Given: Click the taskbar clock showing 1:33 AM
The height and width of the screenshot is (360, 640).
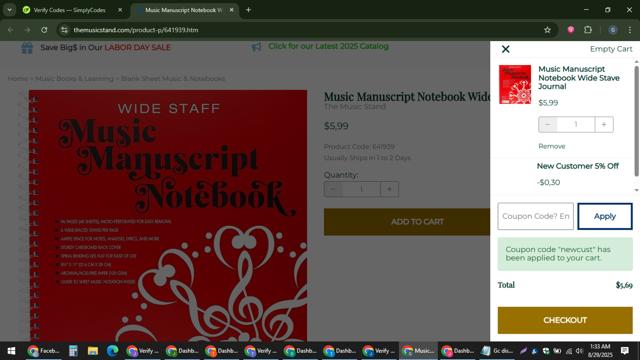Looking at the screenshot, I should (601, 351).
